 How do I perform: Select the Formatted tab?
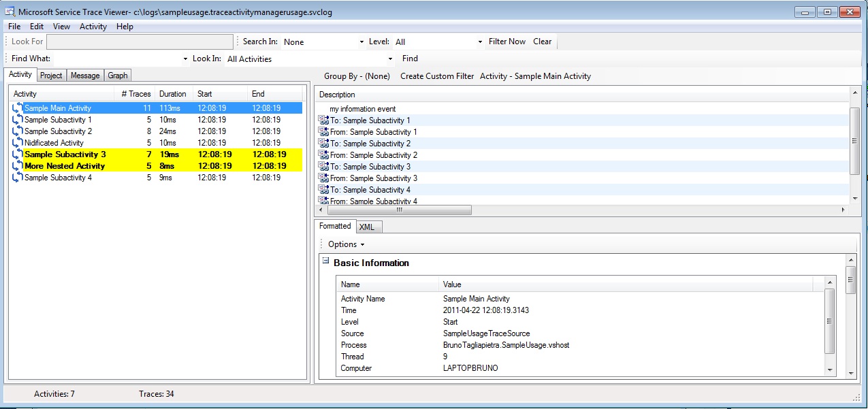click(335, 226)
